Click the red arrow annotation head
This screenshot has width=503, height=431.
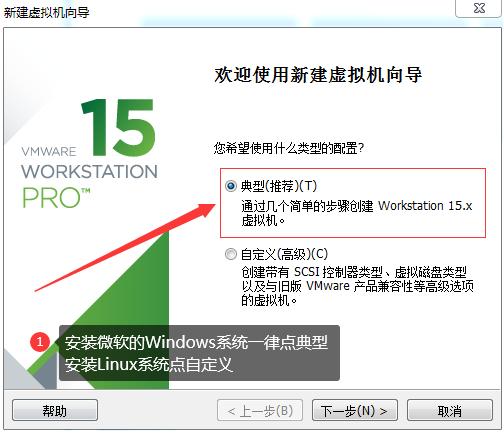click(x=205, y=210)
